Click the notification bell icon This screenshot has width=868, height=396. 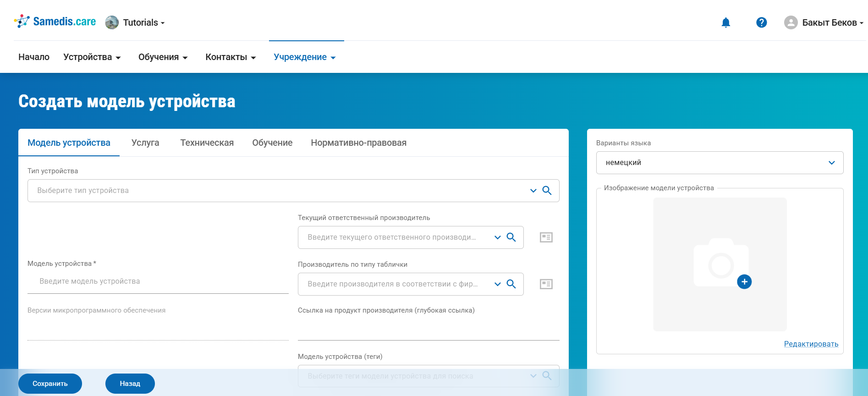click(725, 22)
